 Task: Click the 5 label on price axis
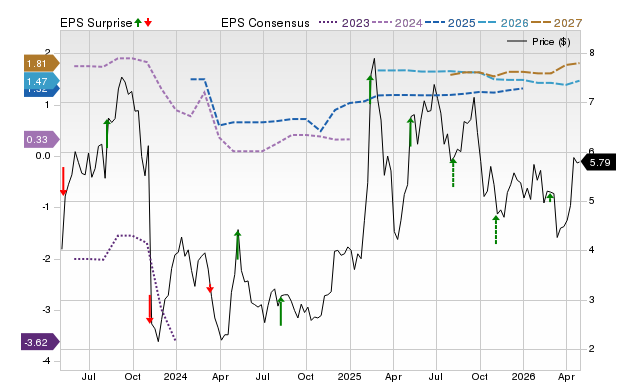(592, 201)
